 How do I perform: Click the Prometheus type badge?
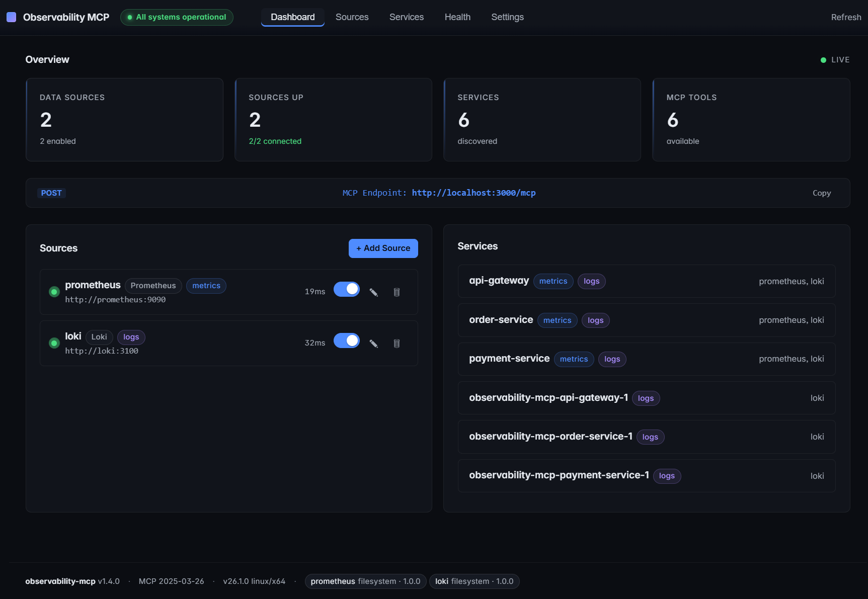[153, 286]
